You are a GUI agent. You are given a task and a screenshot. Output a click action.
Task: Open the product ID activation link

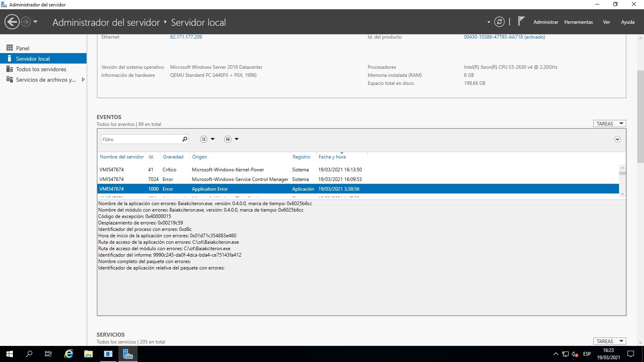pos(504,37)
